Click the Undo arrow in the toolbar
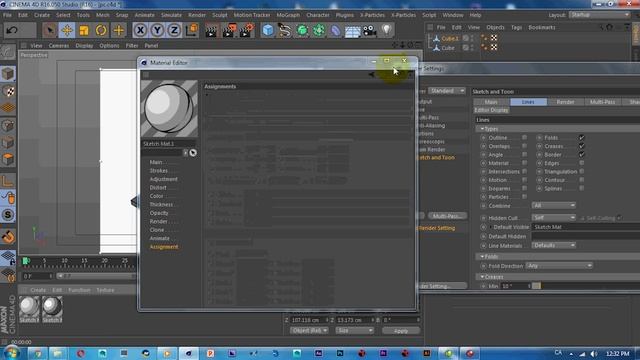This screenshot has height=360, width=640. click(12, 30)
